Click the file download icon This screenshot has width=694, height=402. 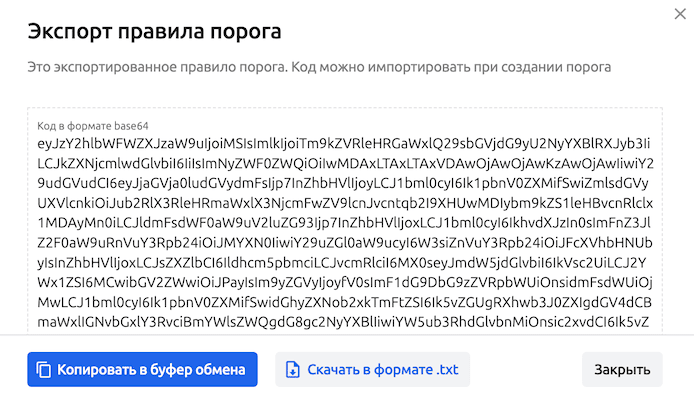293,370
